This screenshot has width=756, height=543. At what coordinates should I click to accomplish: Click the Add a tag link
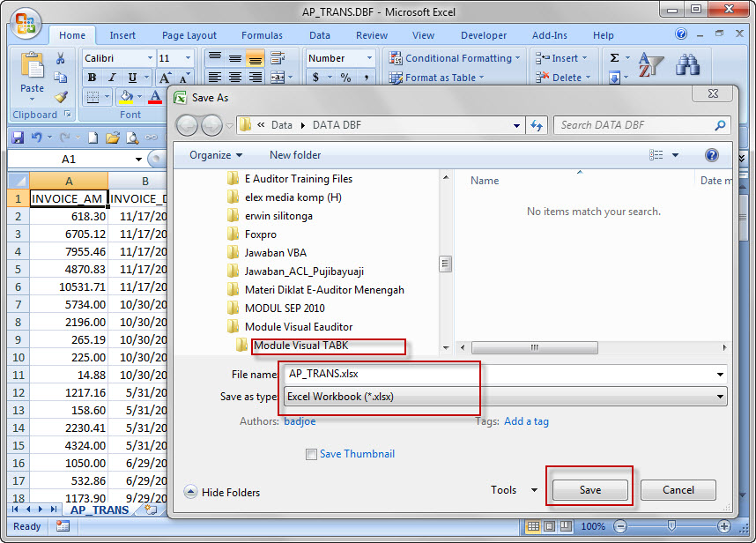tap(526, 421)
